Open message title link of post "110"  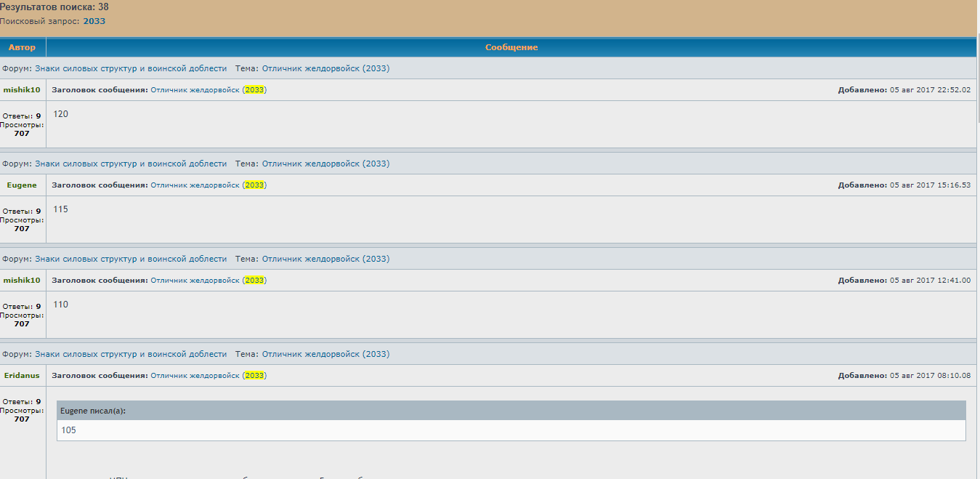[208, 281]
